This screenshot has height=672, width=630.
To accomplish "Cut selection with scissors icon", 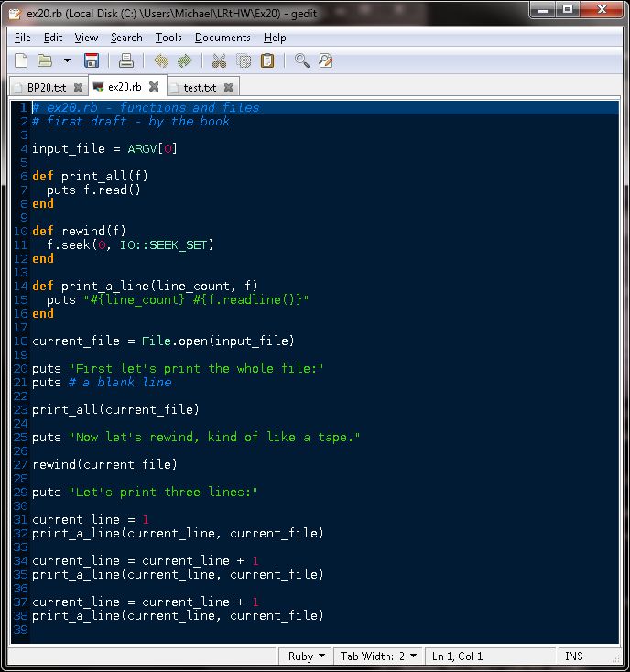I will [219, 60].
